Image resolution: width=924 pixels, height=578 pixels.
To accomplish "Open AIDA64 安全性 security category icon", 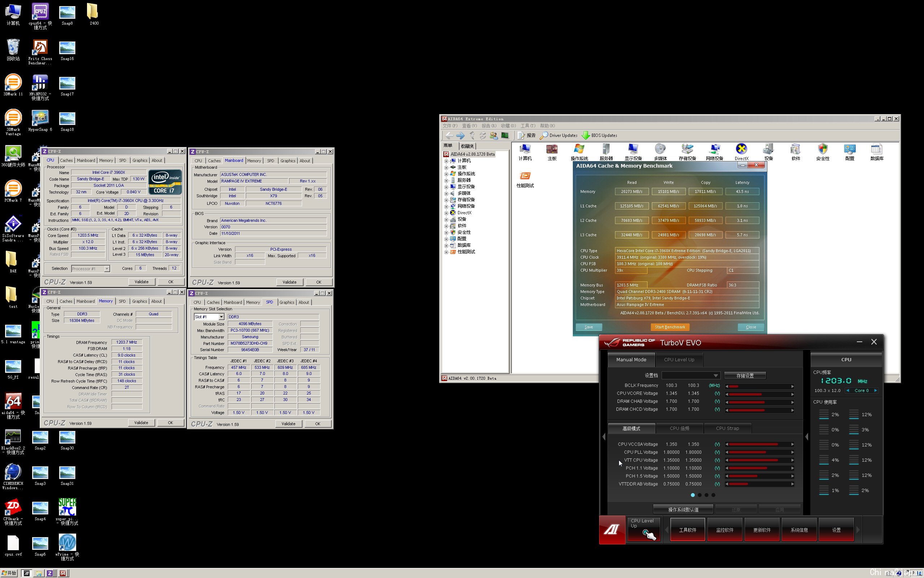I will tap(823, 152).
